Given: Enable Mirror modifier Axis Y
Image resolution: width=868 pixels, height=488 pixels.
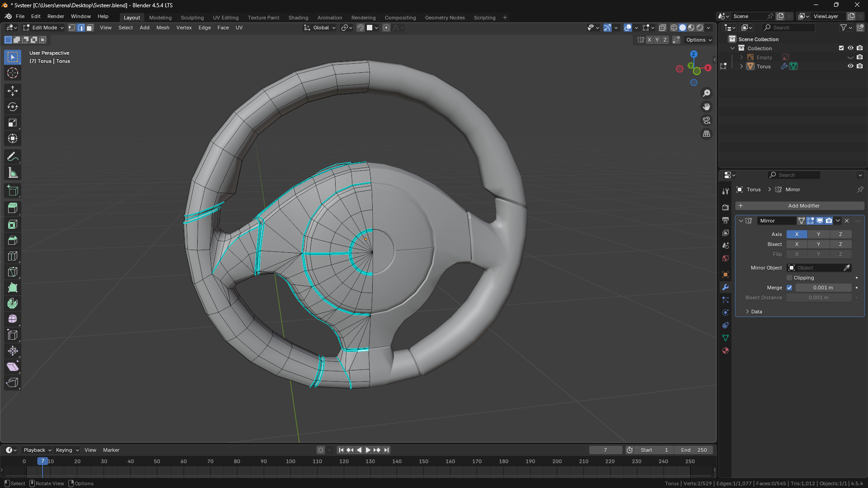Looking at the screenshot, I should point(818,234).
